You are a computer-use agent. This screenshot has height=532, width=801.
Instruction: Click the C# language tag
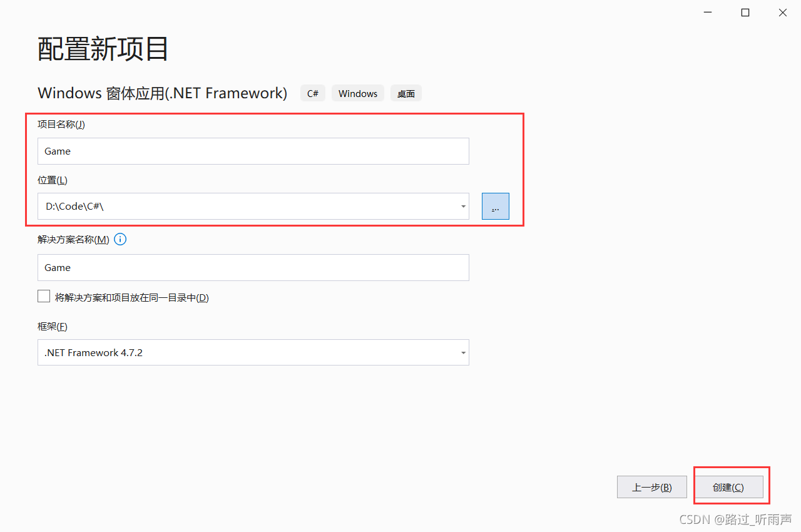[x=313, y=93]
